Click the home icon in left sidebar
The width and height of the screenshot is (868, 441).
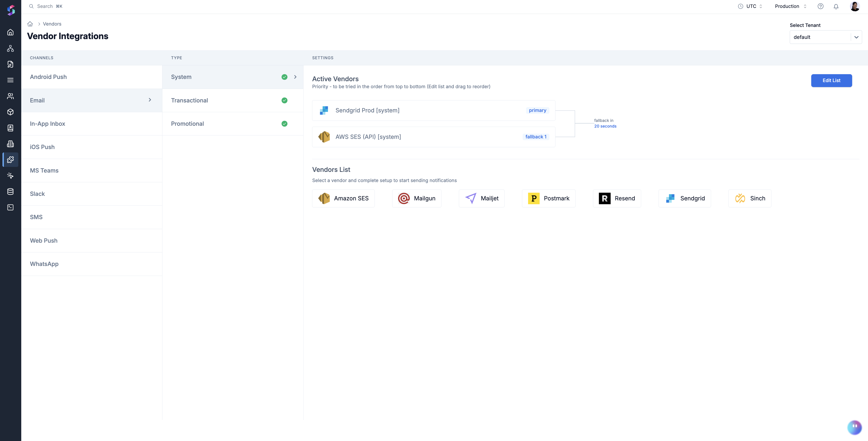tap(10, 32)
